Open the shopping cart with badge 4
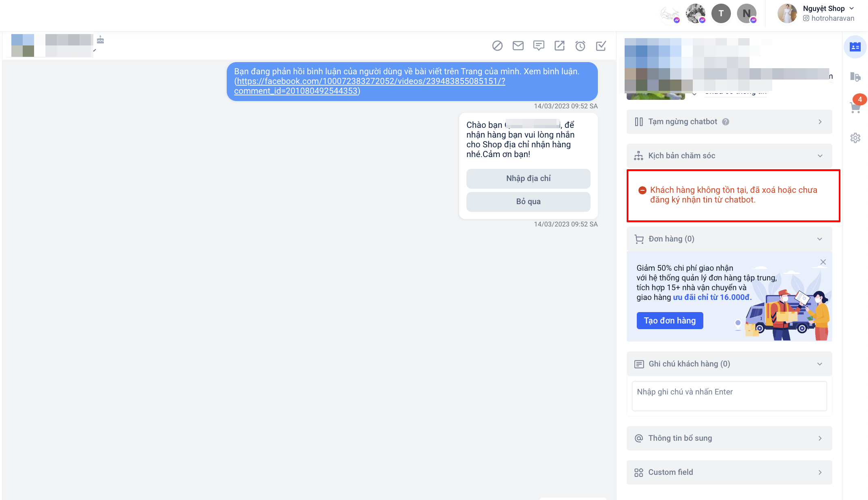This screenshot has width=868, height=500. pos(855,108)
